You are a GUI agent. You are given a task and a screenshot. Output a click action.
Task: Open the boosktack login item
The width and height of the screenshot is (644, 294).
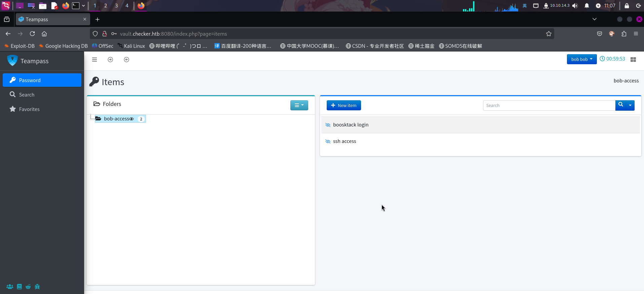point(480,125)
